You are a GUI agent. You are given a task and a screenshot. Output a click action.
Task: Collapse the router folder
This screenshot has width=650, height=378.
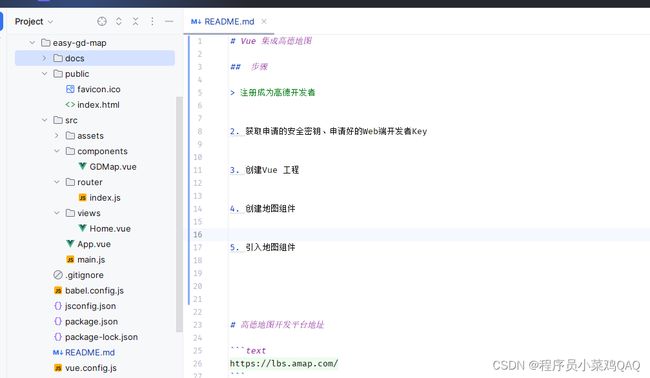(x=57, y=182)
